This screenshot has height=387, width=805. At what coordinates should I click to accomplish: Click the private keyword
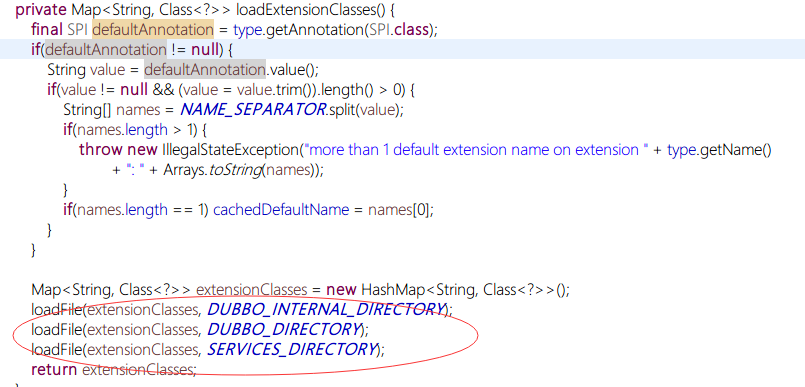click(x=41, y=9)
